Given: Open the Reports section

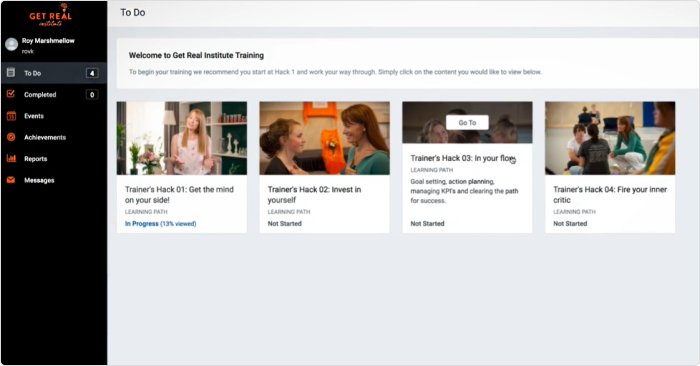Looking at the screenshot, I should 54,158.
